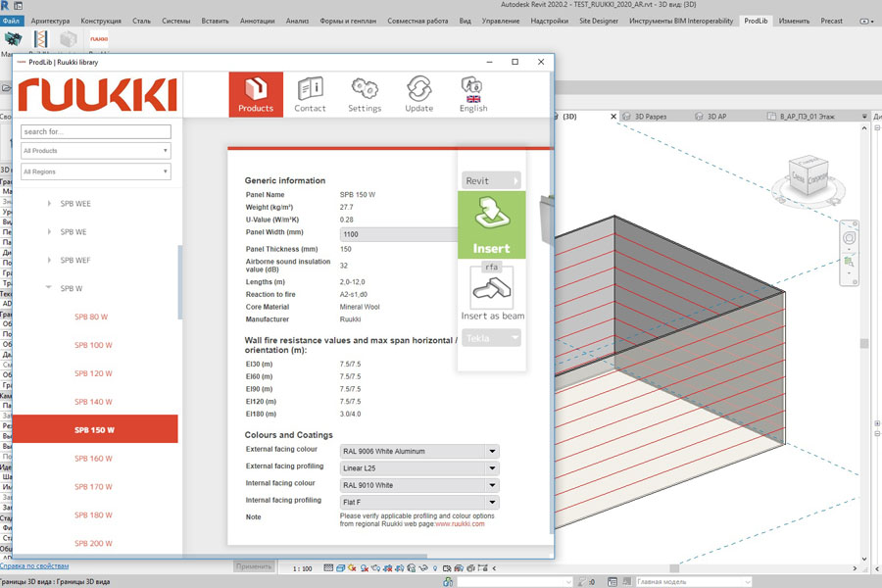Close the (3D) view tab
This screenshot has height=588, width=882.
pyautogui.click(x=613, y=117)
